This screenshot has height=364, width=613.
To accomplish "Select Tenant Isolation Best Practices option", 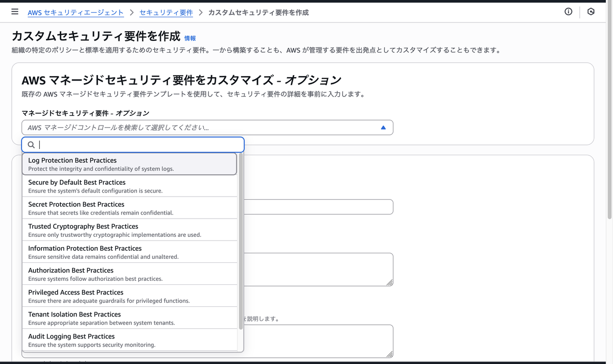I will tap(129, 318).
